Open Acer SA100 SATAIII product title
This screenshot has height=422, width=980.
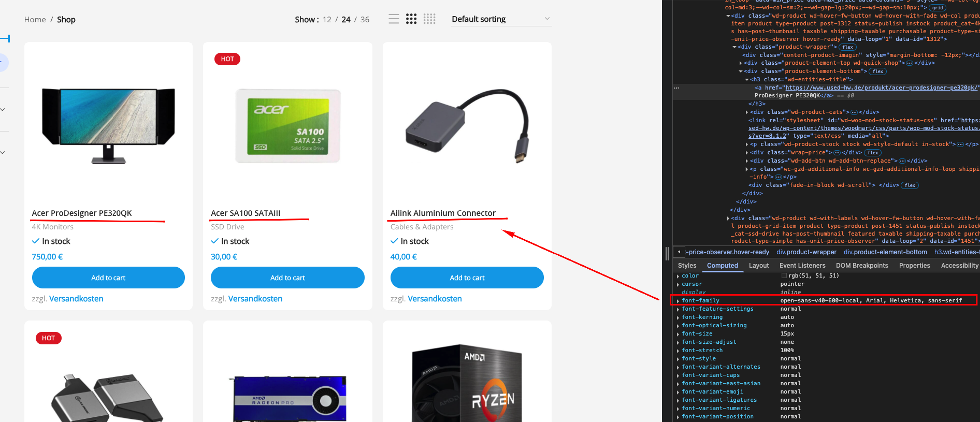tap(246, 213)
